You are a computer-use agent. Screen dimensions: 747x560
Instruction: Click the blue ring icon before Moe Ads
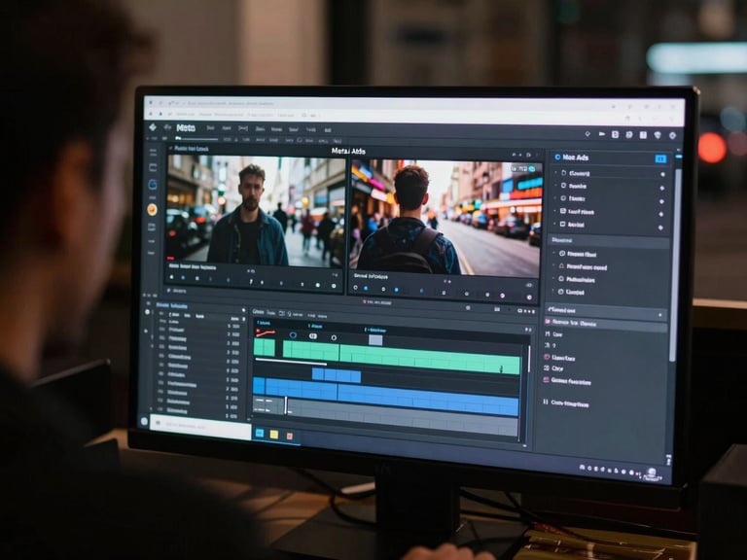tap(557, 157)
